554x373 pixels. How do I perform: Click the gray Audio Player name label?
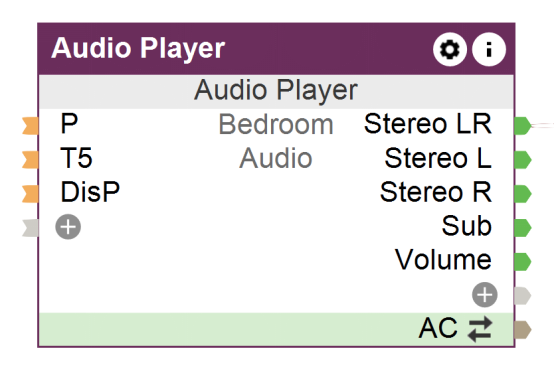pyautogui.click(x=276, y=91)
